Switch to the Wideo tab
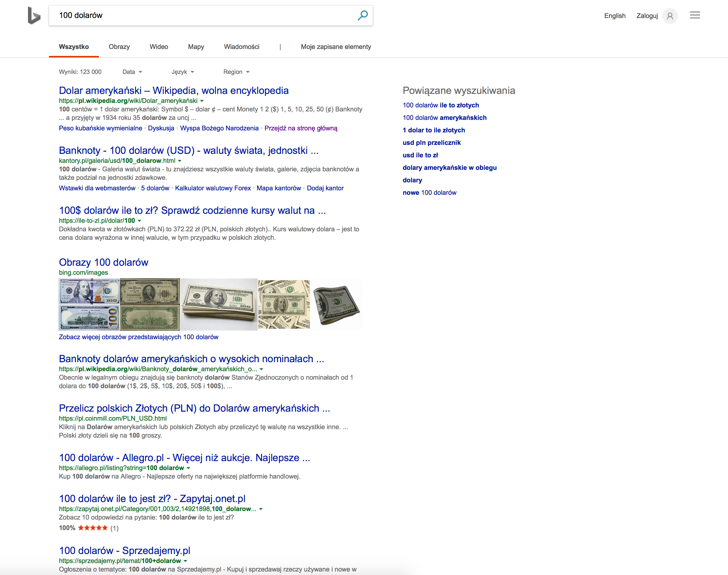Screen dimensions: 728x575 [159, 47]
